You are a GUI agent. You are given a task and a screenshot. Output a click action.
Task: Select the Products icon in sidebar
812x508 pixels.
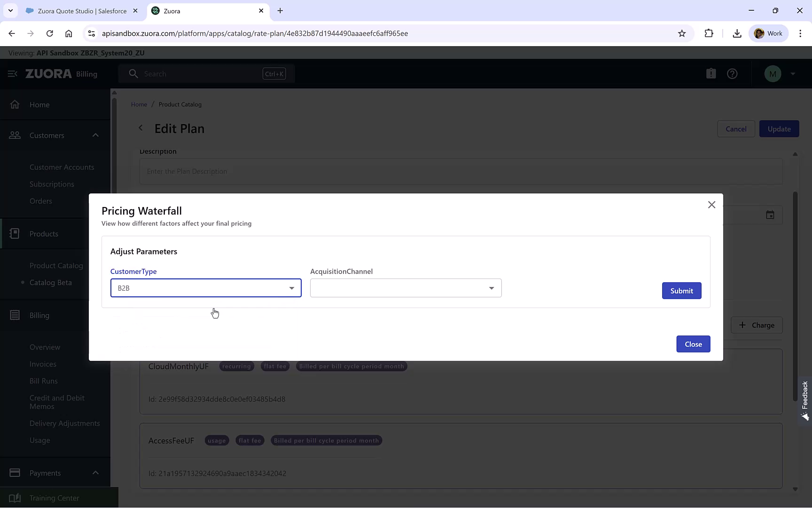15,233
